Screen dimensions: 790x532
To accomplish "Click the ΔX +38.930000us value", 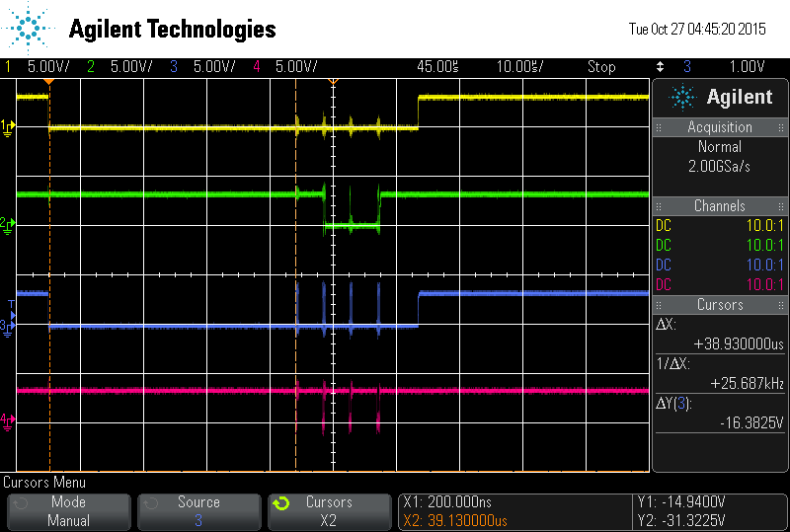I will click(x=739, y=344).
